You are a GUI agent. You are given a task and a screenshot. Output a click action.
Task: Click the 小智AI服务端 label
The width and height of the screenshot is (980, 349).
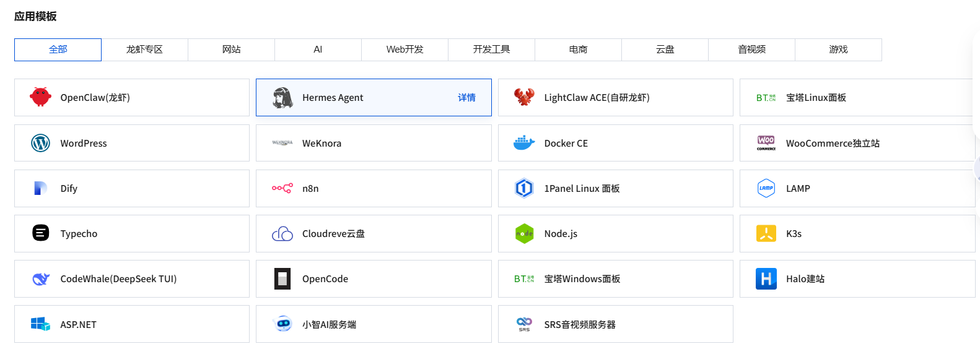click(x=329, y=324)
